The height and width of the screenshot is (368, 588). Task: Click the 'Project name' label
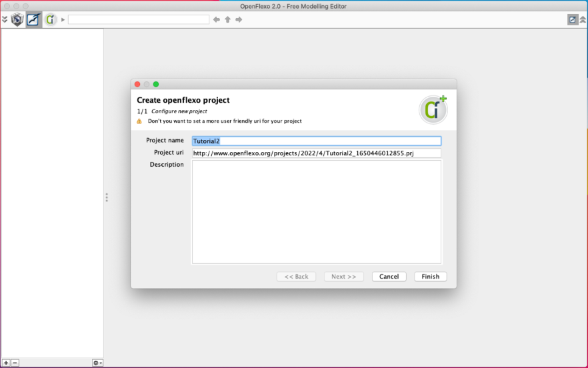click(165, 140)
